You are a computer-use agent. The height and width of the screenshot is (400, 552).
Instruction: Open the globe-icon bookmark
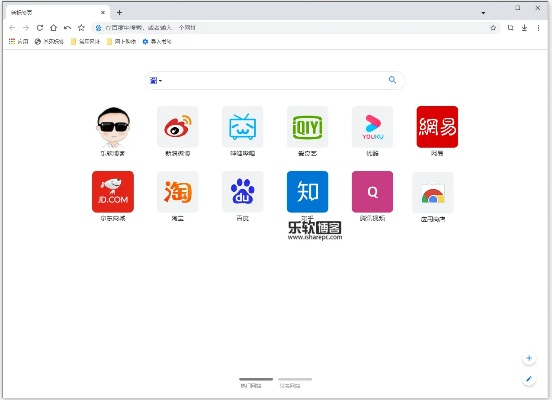(x=49, y=42)
